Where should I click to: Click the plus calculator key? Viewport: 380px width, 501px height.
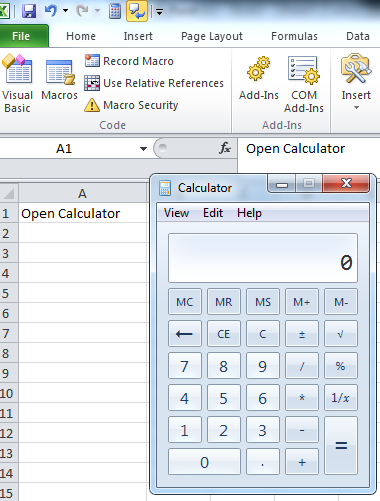(302, 462)
